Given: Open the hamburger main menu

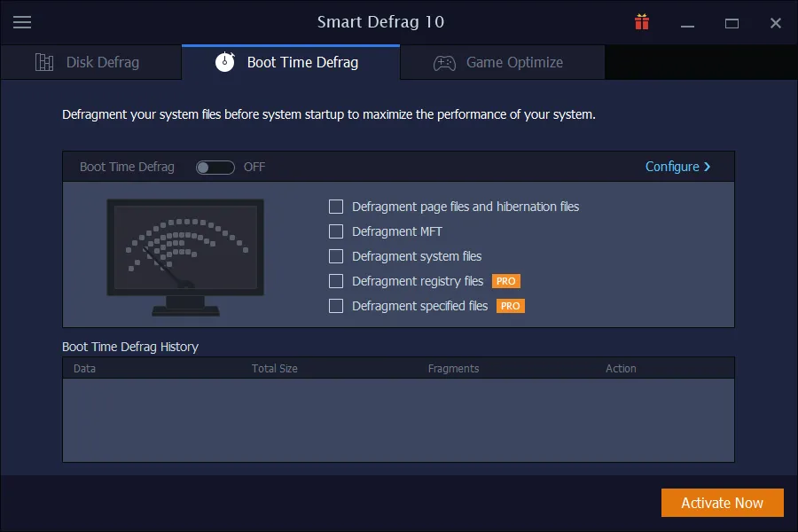Looking at the screenshot, I should [x=22, y=22].
